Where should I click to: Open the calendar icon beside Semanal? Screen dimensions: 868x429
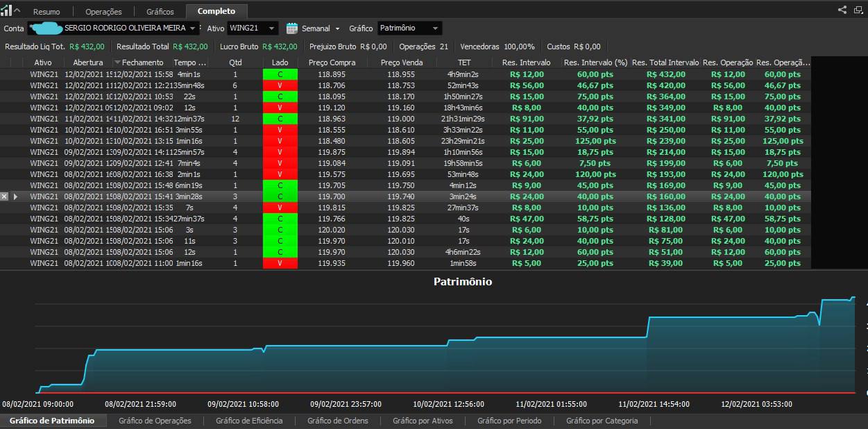click(292, 28)
